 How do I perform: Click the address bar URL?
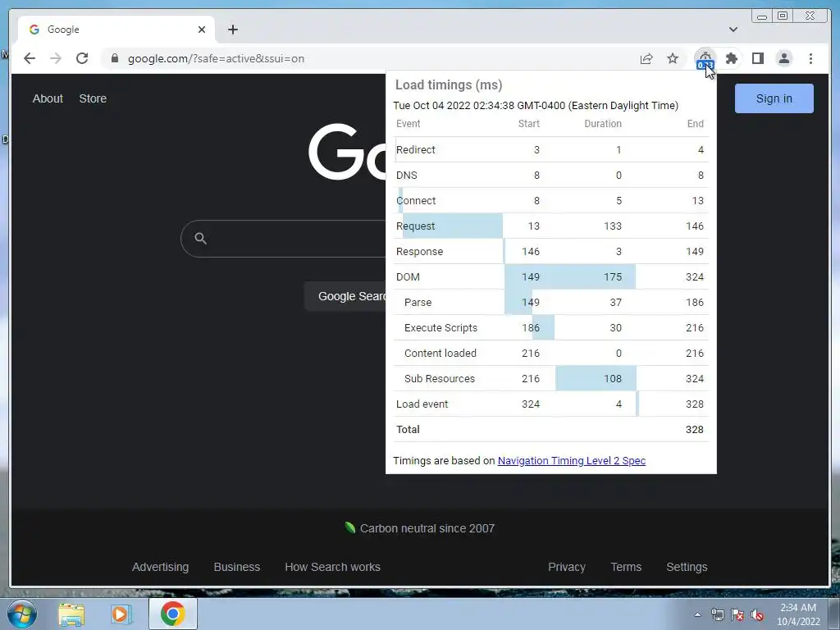tap(216, 58)
